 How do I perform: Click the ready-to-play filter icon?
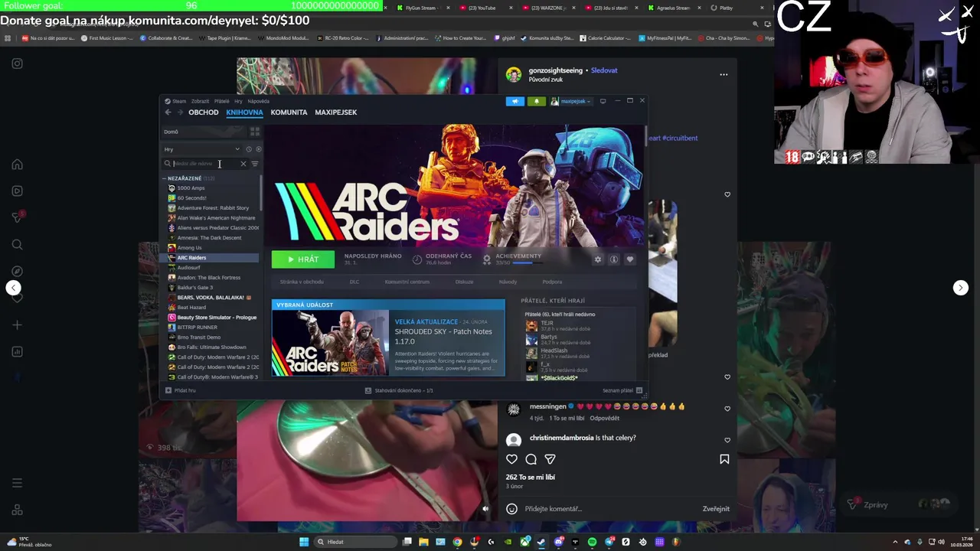tap(258, 149)
